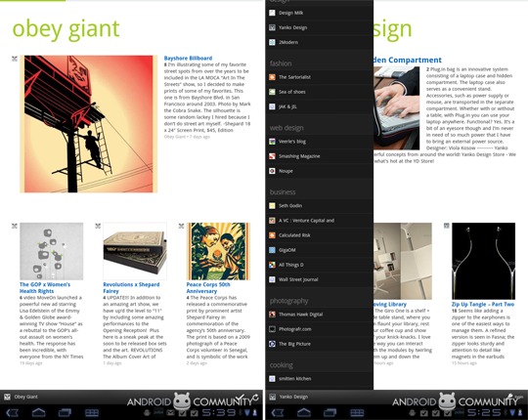The width and height of the screenshot is (528, 420).
Task: Select Sea of shoes feed
Action: (319, 92)
